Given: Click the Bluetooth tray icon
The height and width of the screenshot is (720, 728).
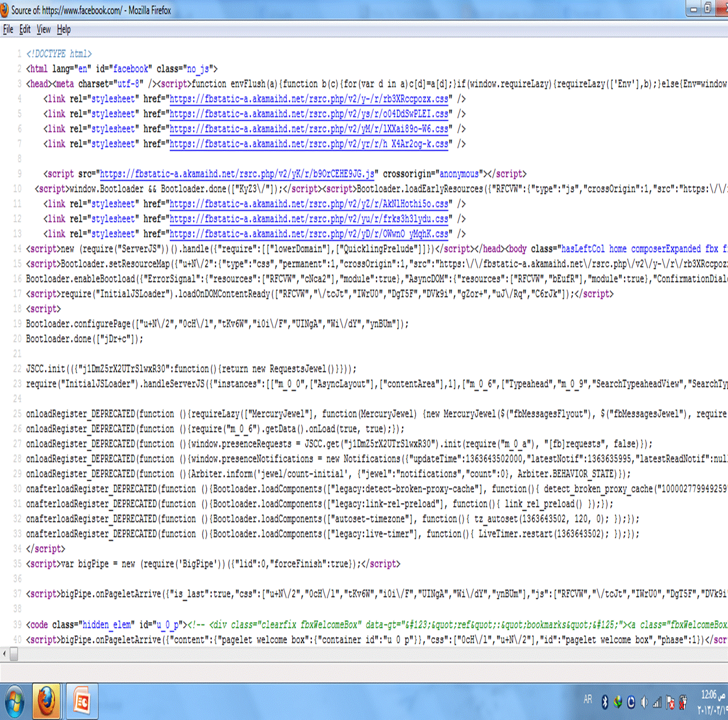Looking at the screenshot, I should tap(604, 703).
